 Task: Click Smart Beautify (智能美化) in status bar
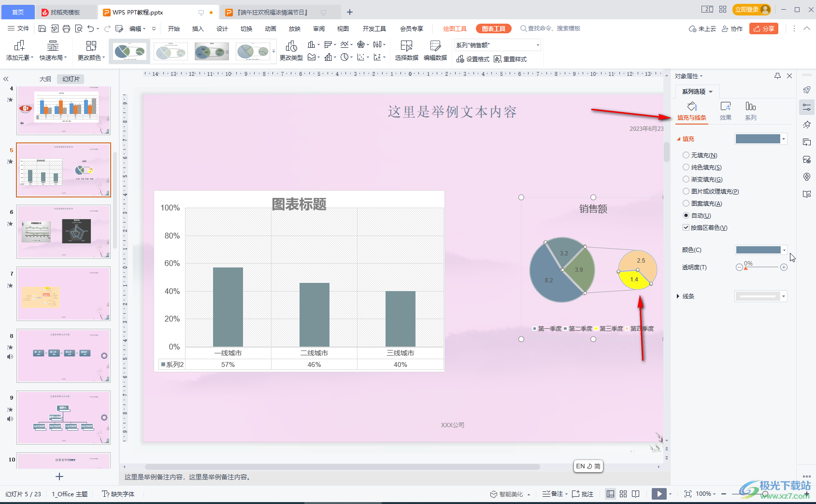coord(510,494)
